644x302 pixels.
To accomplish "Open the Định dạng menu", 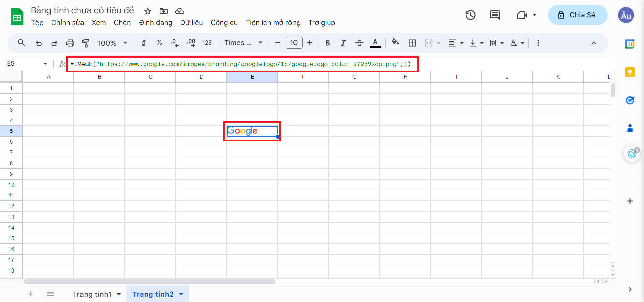I will pyautogui.click(x=156, y=23).
